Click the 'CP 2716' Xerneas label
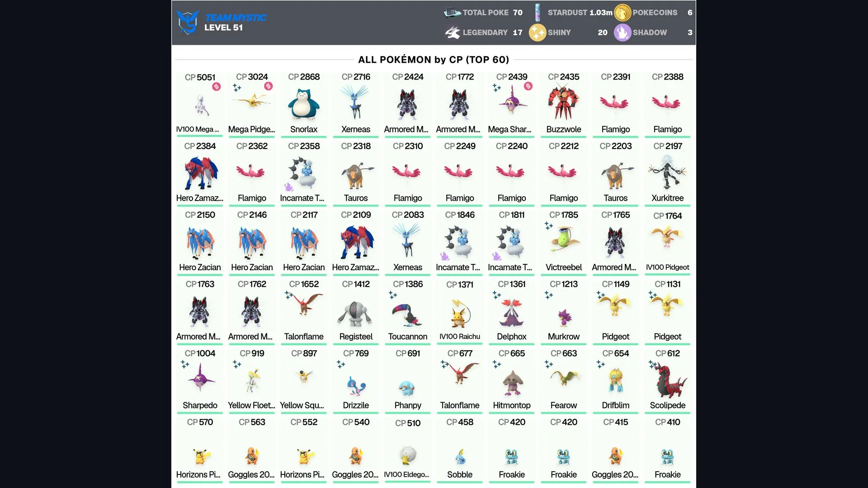Viewport: 868px width, 488px height. coord(356,77)
